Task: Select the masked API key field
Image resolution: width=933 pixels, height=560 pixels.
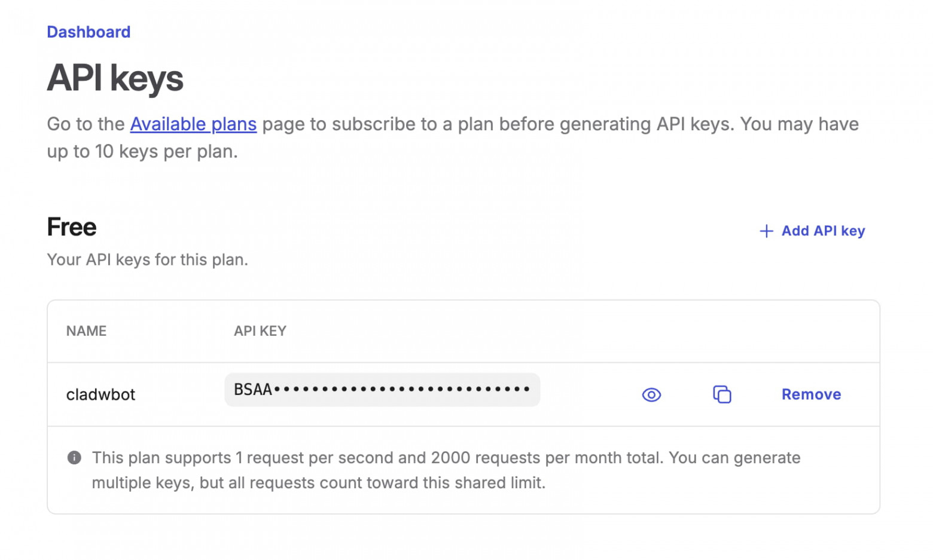Action: coord(382,389)
